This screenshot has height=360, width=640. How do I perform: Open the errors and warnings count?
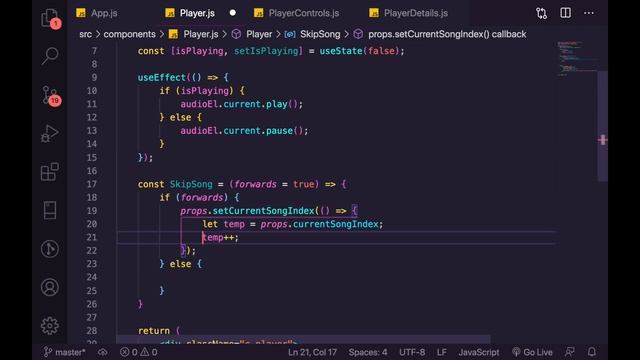(x=138, y=352)
